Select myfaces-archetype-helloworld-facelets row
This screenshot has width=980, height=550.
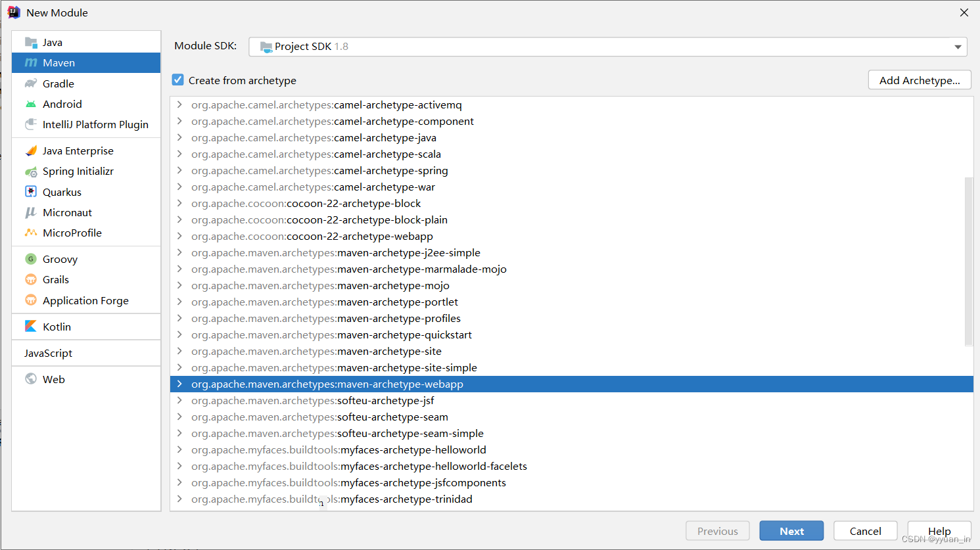tap(571, 466)
